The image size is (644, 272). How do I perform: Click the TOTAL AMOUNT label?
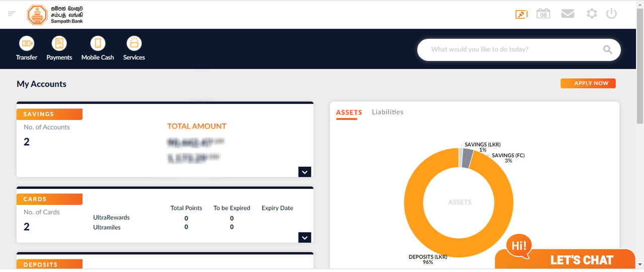tap(197, 126)
